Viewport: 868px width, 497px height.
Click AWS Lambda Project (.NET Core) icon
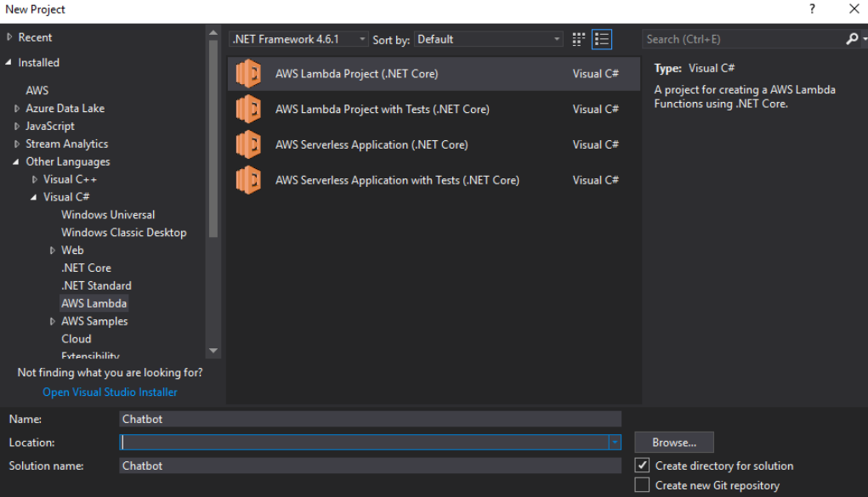tap(248, 74)
